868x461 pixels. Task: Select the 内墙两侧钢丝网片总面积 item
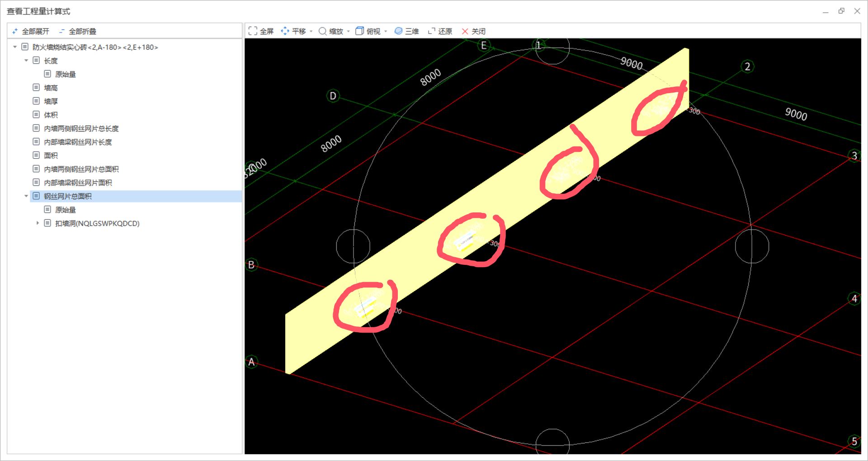click(81, 169)
